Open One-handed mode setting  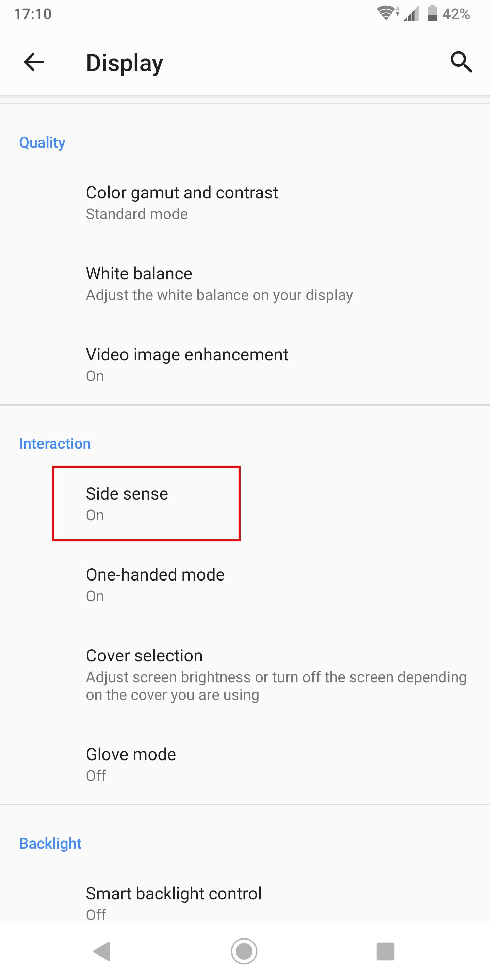point(245,585)
